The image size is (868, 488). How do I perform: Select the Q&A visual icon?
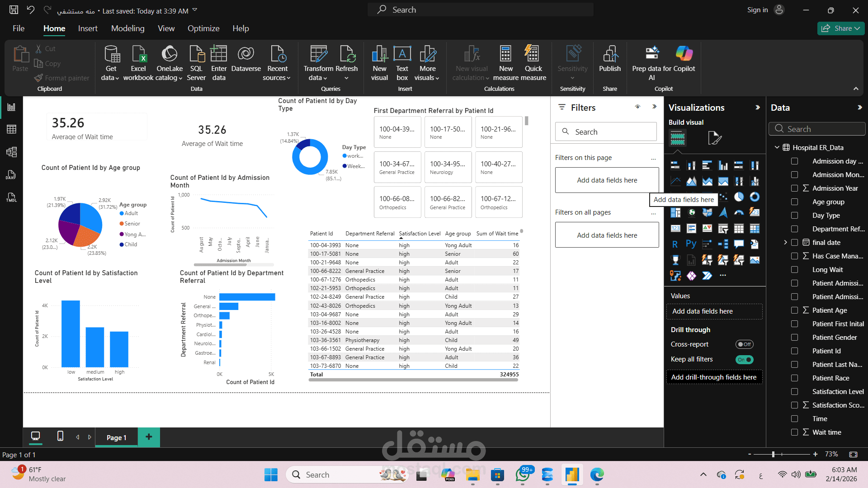tap(739, 244)
